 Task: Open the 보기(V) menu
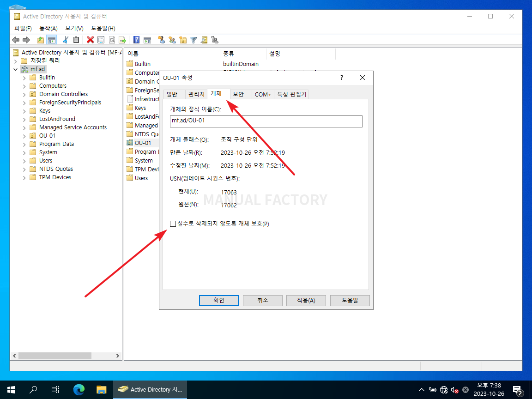click(x=74, y=29)
